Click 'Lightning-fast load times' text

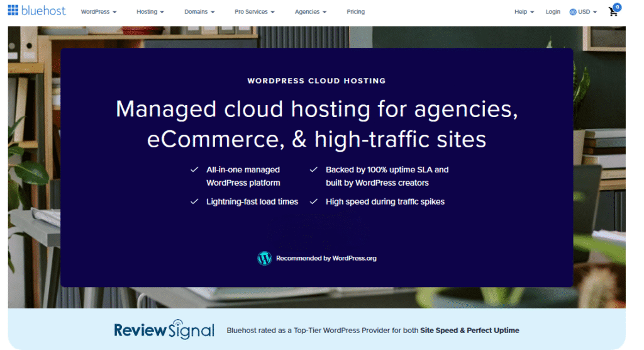(x=252, y=201)
